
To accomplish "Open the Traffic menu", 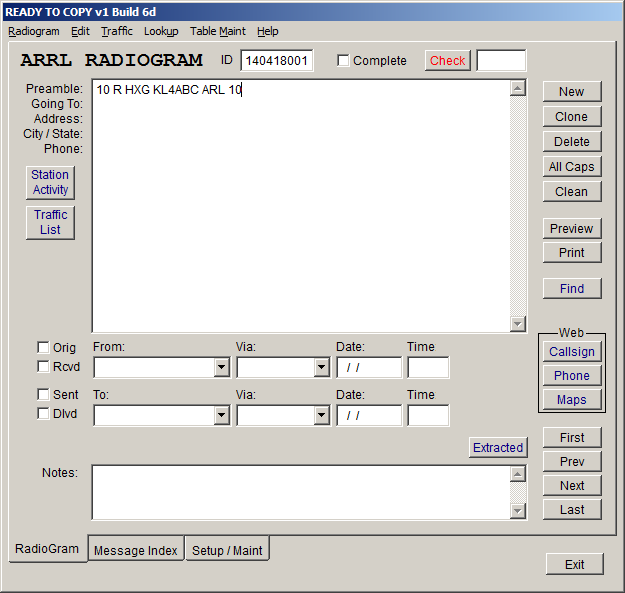I will pos(116,31).
